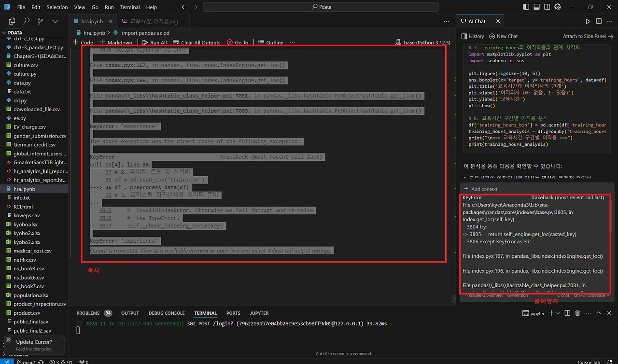Expand additional sidebar views chevron

pos(55,21)
